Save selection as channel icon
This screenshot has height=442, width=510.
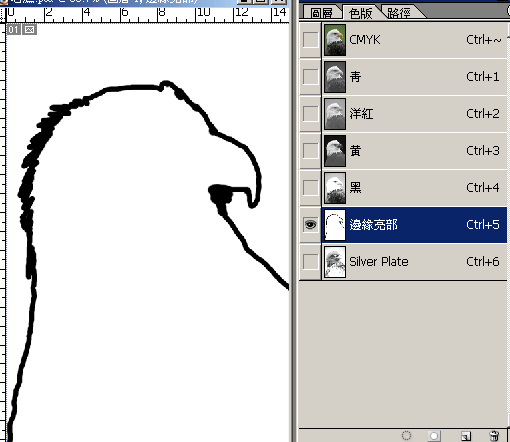tap(434, 436)
